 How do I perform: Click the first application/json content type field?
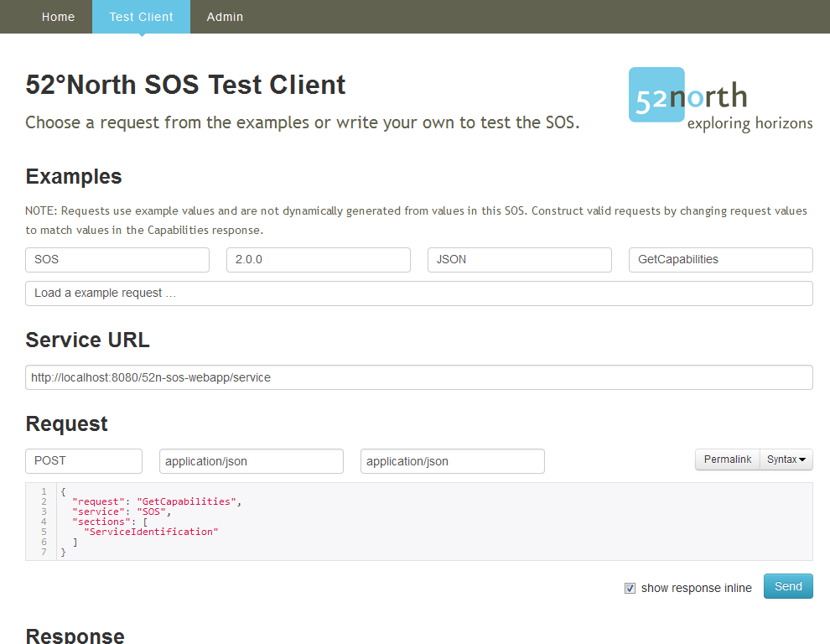(x=252, y=461)
